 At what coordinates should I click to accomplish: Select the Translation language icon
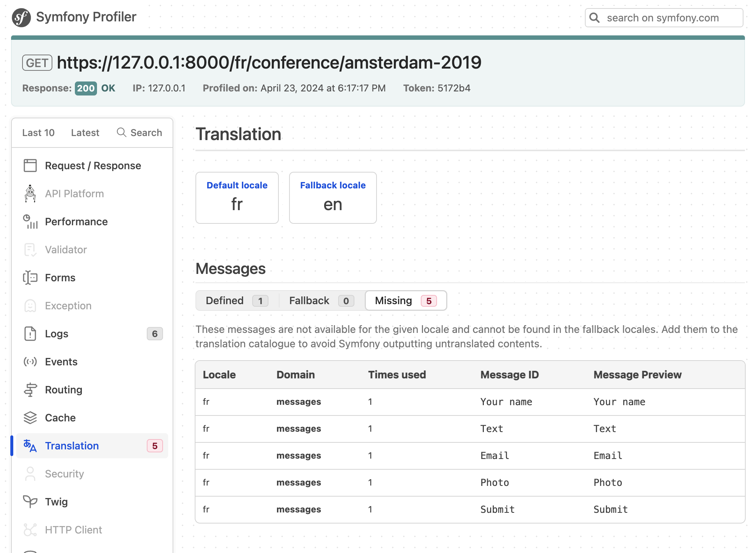(x=30, y=446)
